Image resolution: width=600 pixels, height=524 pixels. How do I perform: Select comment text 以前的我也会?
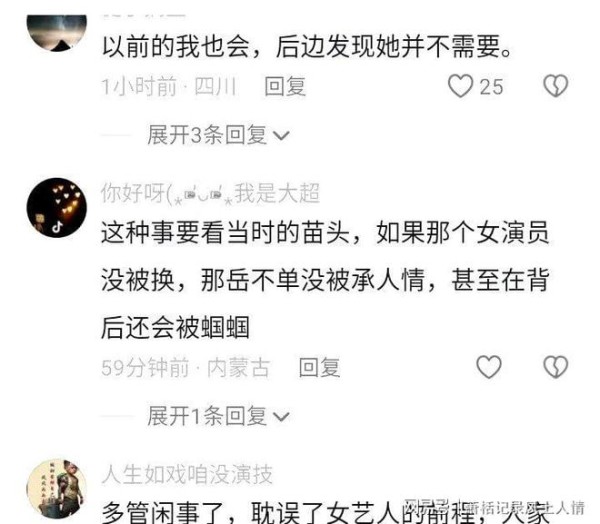176,47
